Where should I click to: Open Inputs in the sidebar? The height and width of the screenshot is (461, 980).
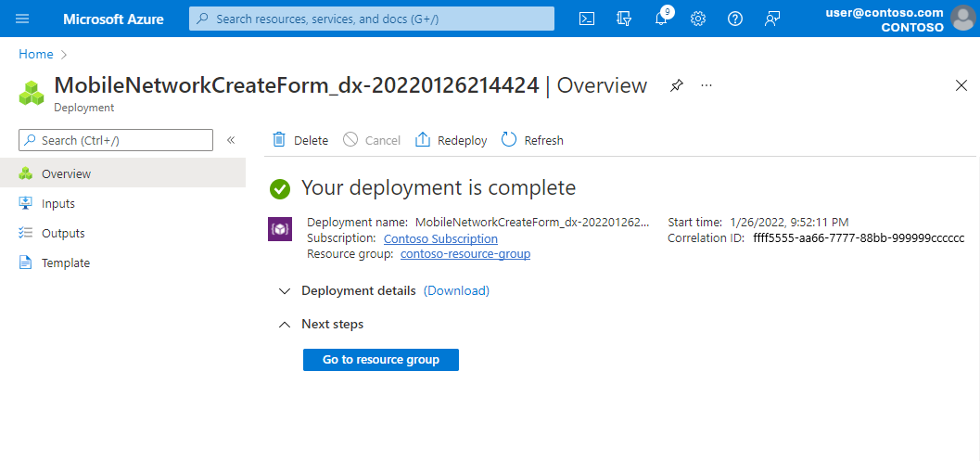point(122,203)
